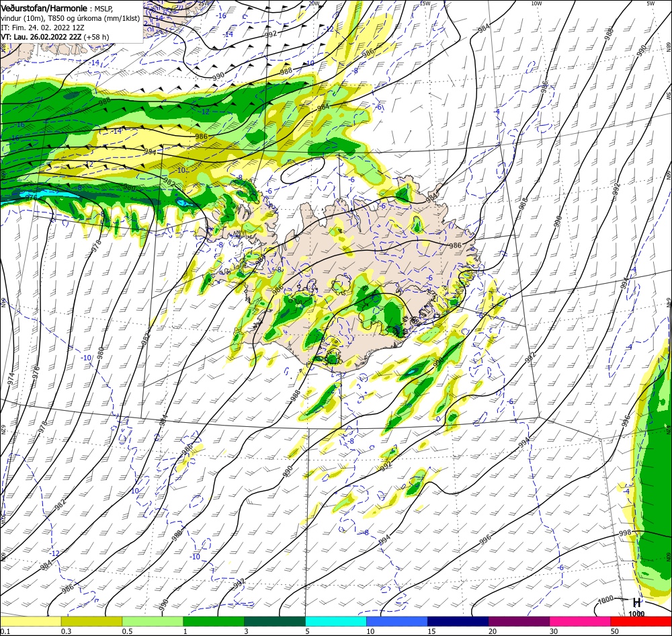This screenshot has width=672, height=636.
Task: Click the legend scale value 3
Action: click(247, 631)
